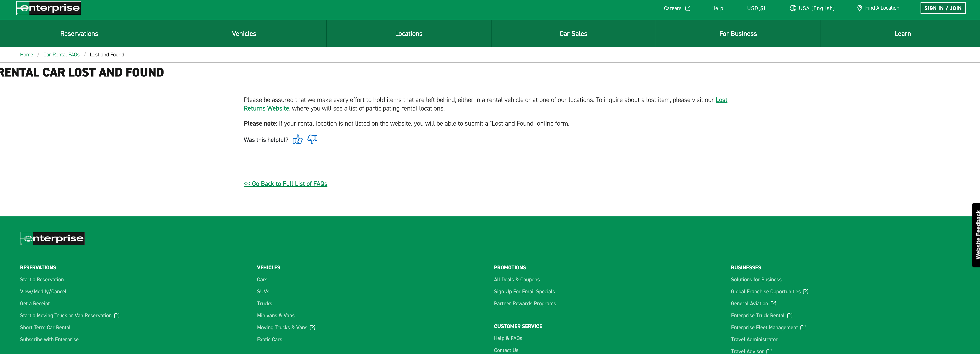Click the thumbs down not helpful icon
Viewport: 980px width, 354px height.
312,139
